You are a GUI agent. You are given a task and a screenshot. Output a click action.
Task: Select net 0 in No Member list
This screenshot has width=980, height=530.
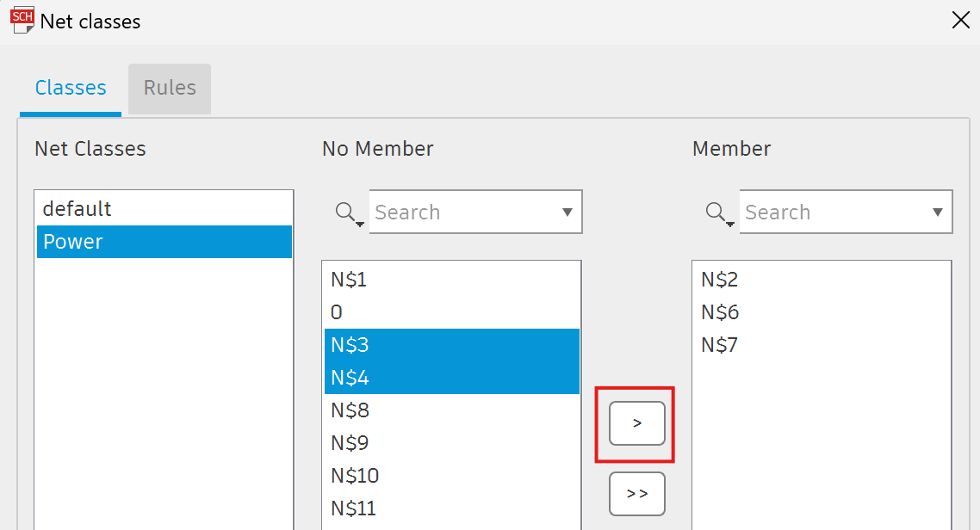[x=452, y=312]
